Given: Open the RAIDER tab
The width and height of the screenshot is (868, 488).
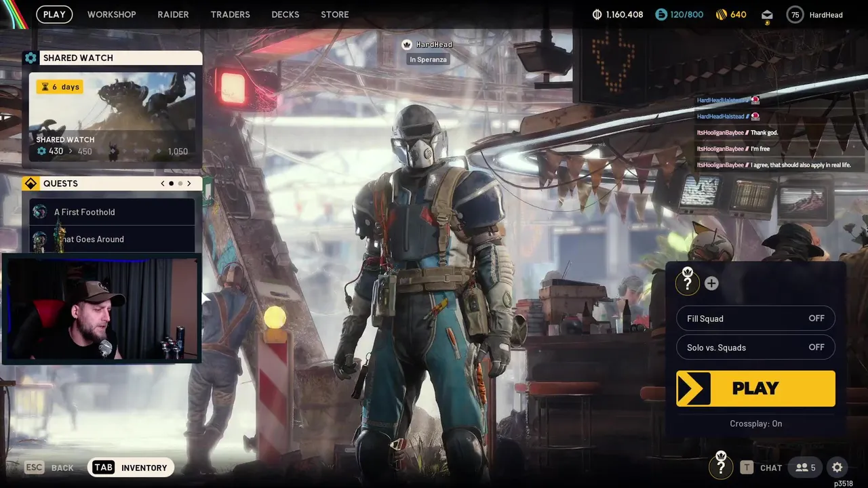Looking at the screenshot, I should (173, 14).
